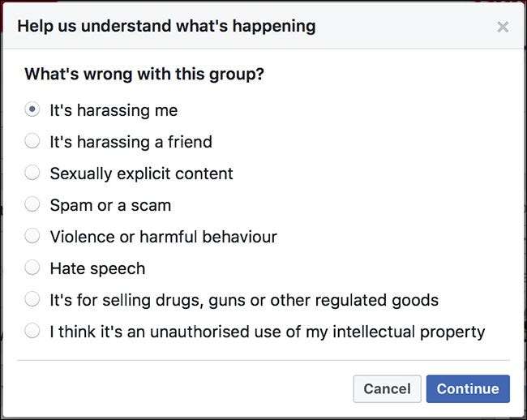Image resolution: width=527 pixels, height=420 pixels.
Task: Click the "Hate speech" option text
Action: point(97,268)
